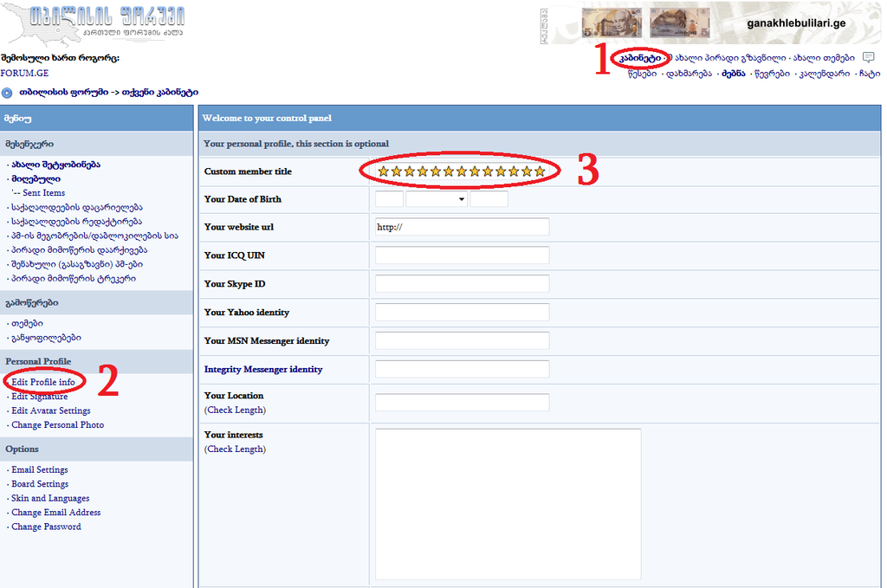Open Change Email Address option
This screenshot has width=887, height=588.
(56, 513)
